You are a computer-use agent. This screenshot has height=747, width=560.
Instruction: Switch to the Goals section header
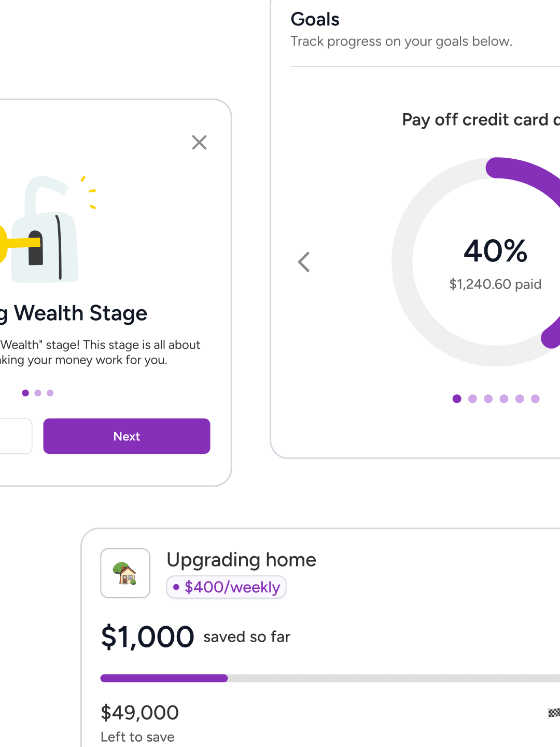[315, 19]
